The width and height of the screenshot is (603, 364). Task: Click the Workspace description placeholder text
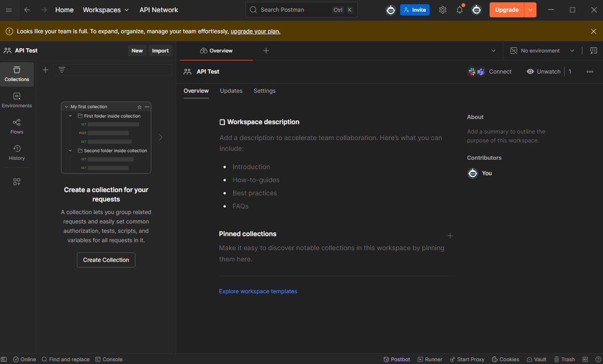(331, 143)
